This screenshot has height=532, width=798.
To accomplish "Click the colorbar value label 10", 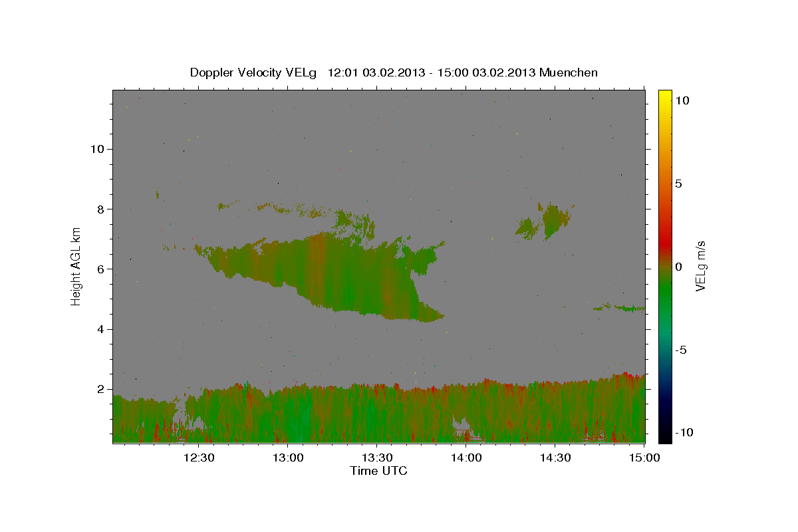I will pyautogui.click(x=682, y=100).
